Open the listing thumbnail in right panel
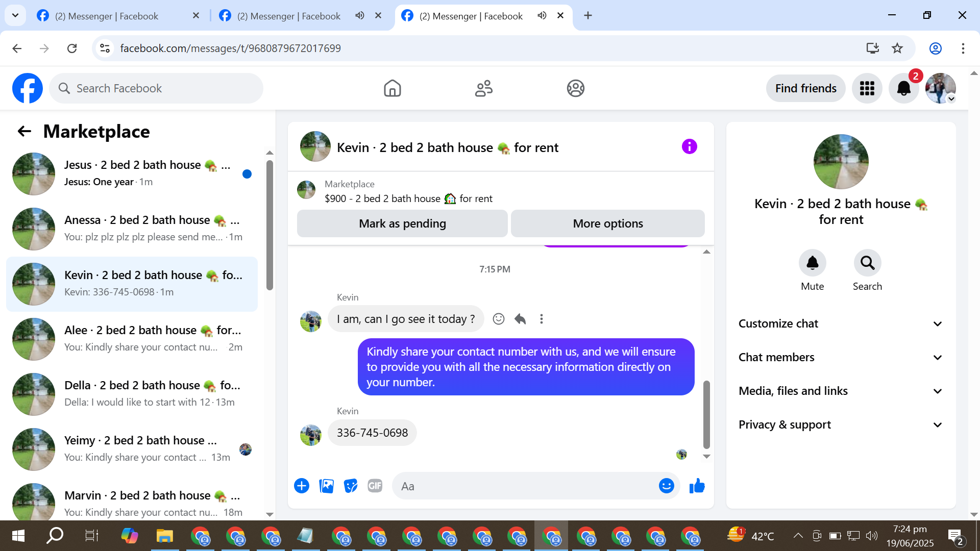The width and height of the screenshot is (980, 551). tap(841, 162)
